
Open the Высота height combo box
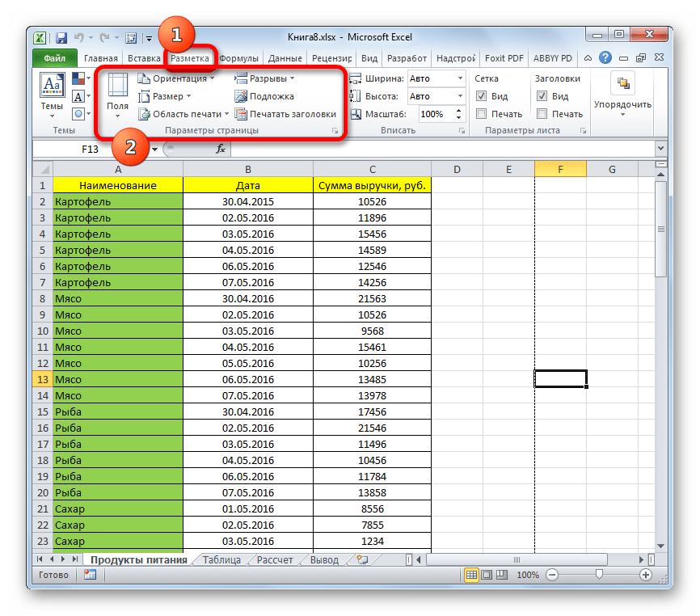click(436, 96)
